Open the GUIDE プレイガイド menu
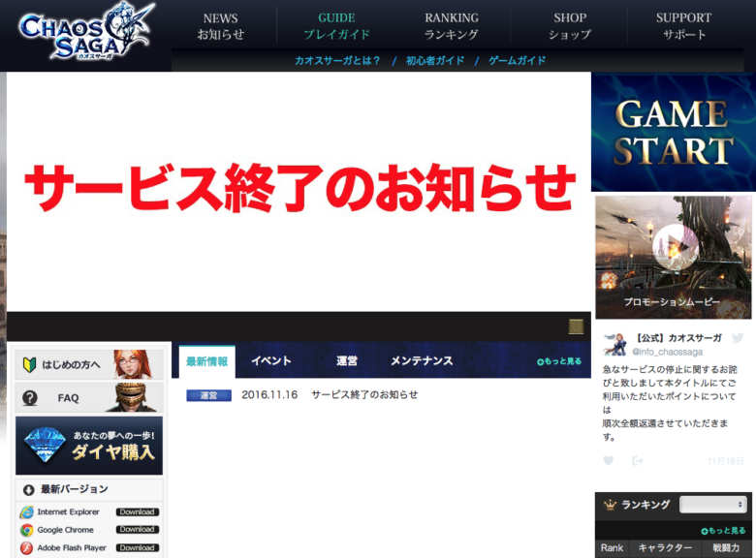The height and width of the screenshot is (558, 756). [x=336, y=26]
